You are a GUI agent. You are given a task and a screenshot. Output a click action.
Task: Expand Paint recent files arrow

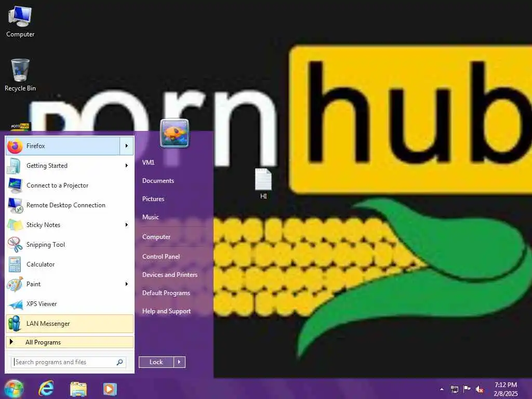pos(127,284)
